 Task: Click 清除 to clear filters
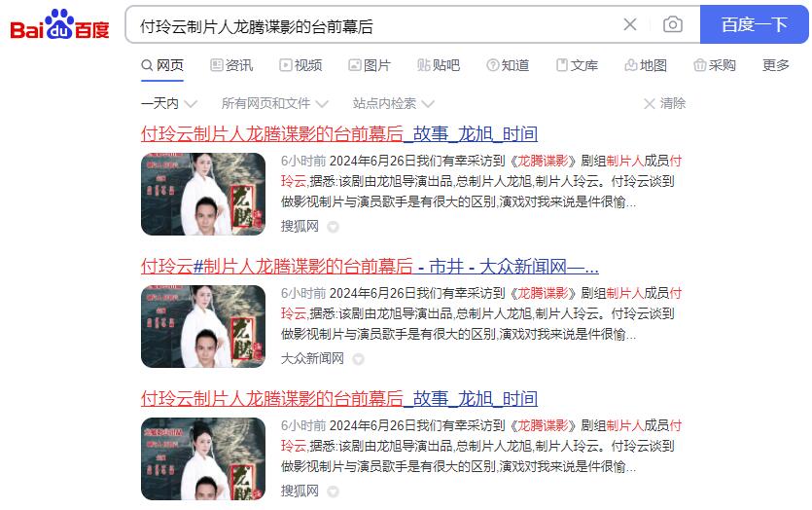(664, 104)
